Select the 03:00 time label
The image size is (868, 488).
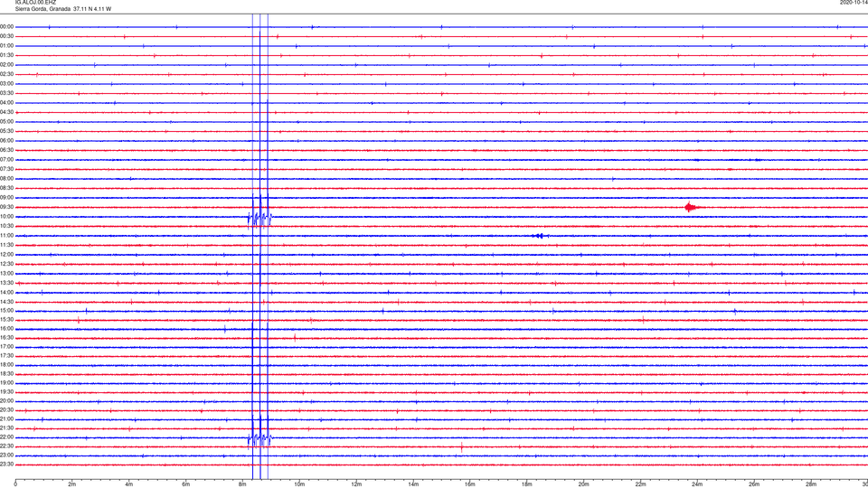pyautogui.click(x=7, y=83)
